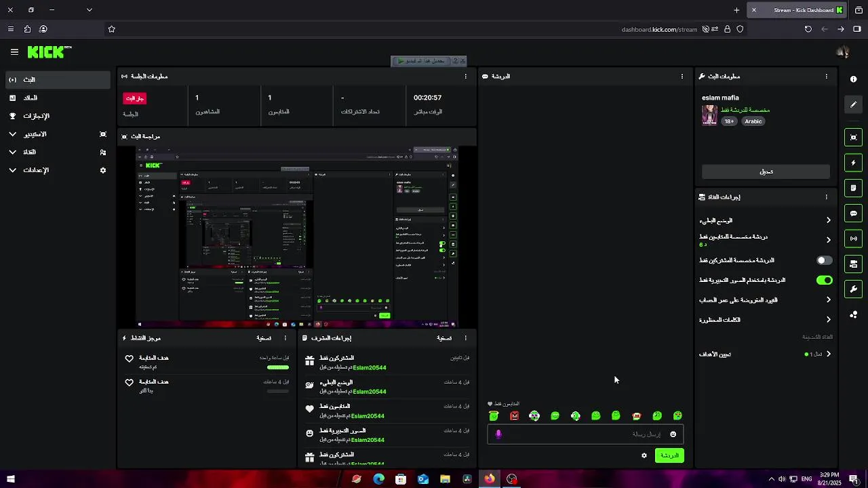The image size is (868, 488).
Task: Expand banned words option chevron
Action: [828, 320]
